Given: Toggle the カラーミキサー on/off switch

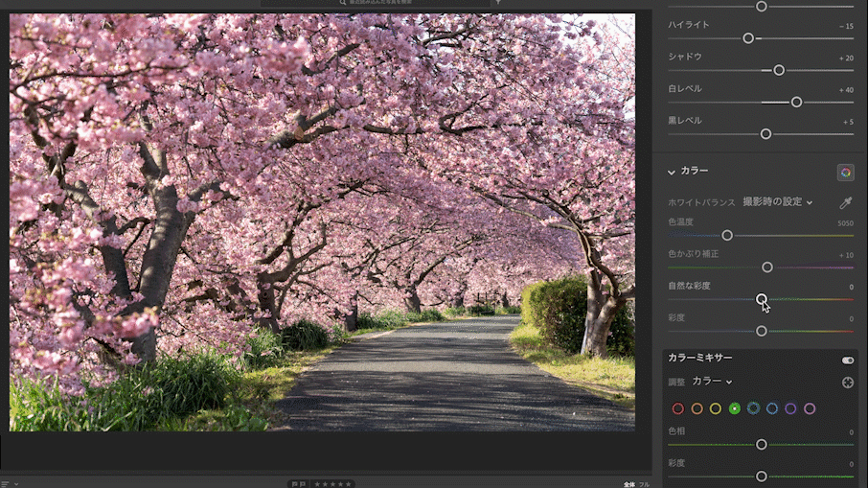Looking at the screenshot, I should 848,360.
